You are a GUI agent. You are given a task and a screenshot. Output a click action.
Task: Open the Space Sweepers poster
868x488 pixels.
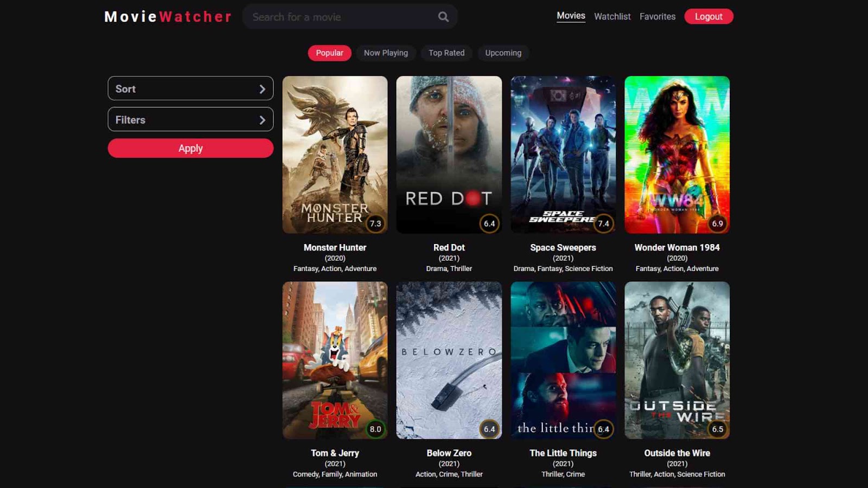[563, 155]
